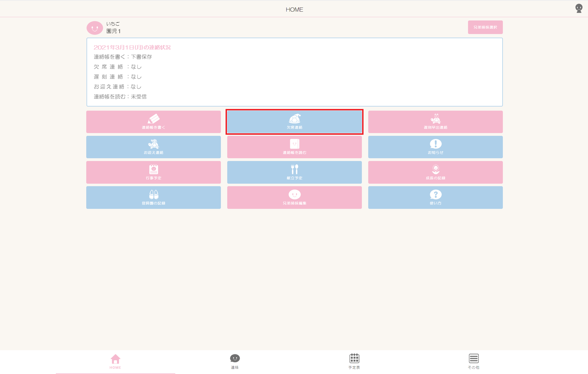Viewport: 588px width, 374px height.
Task: Click the 連絡帳を読む：未受信 status line
Action: pyautogui.click(x=120, y=97)
